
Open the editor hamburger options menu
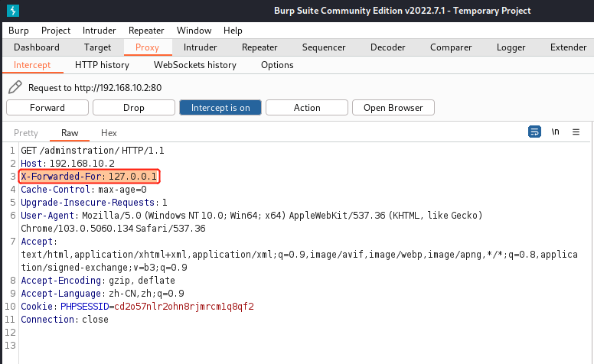[576, 132]
